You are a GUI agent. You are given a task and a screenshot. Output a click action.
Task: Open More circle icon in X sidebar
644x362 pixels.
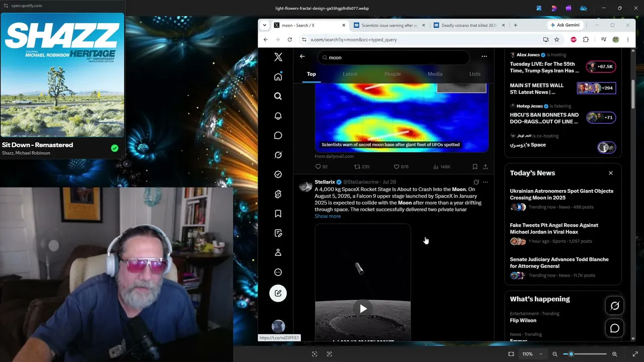(278, 272)
